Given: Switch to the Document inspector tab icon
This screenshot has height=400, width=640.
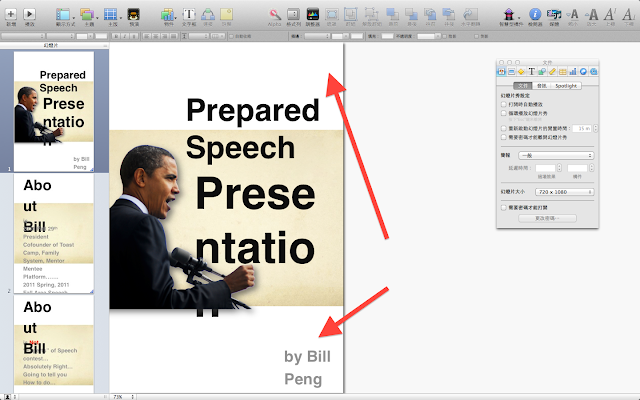Looking at the screenshot, I should coord(501,72).
